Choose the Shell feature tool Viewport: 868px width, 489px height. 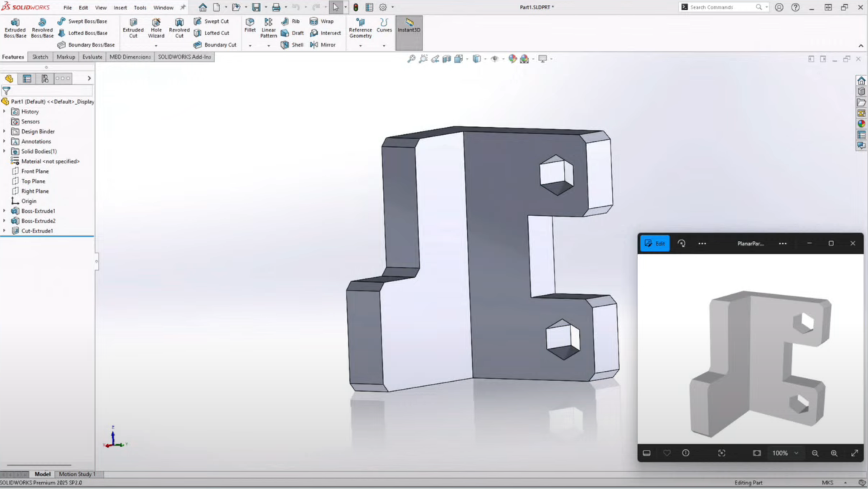click(x=293, y=45)
